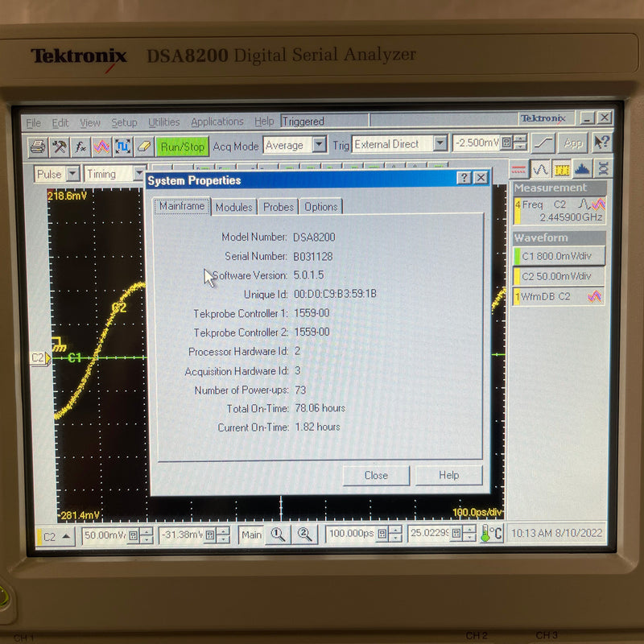The image size is (644, 644).
Task: Click keypad icon beside 100.000ps timebase
Action: click(x=382, y=534)
